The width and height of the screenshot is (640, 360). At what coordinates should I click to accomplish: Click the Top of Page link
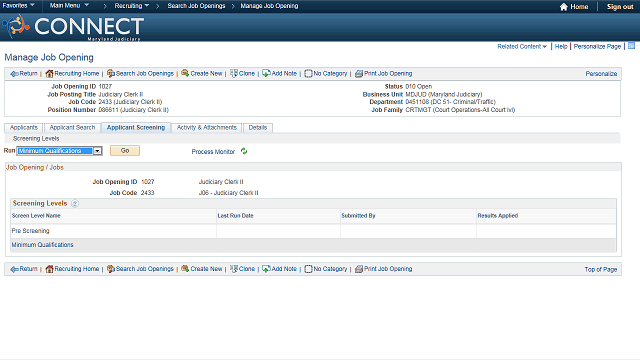pos(600,269)
